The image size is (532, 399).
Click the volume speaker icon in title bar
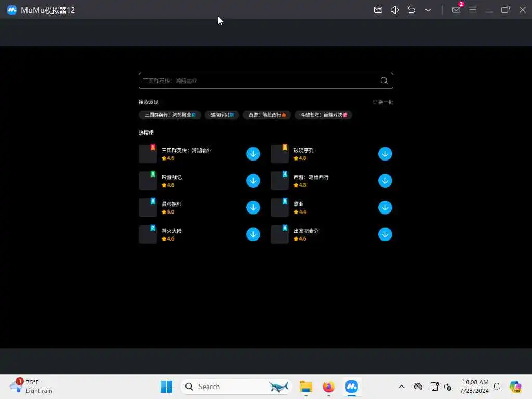[395, 10]
